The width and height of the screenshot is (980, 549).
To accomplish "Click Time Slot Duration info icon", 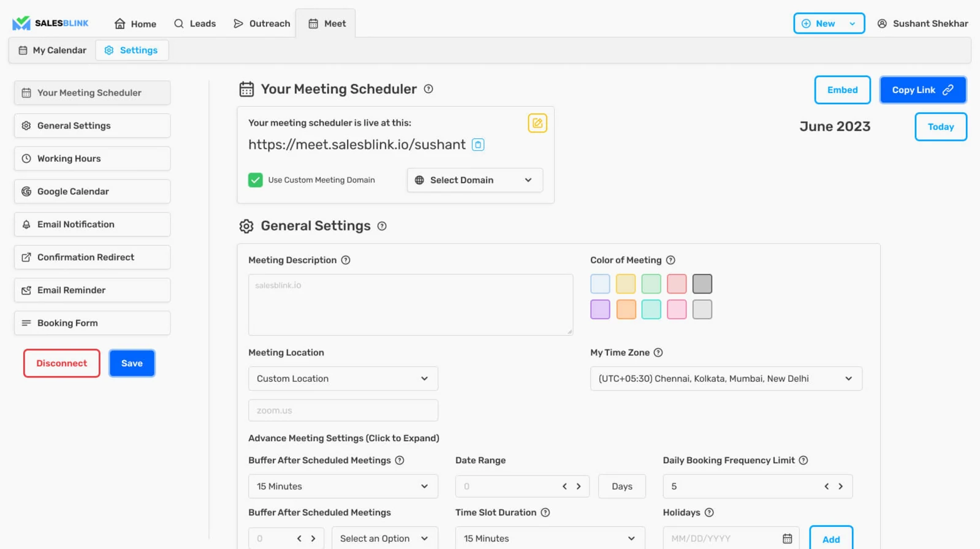I will 545,513.
